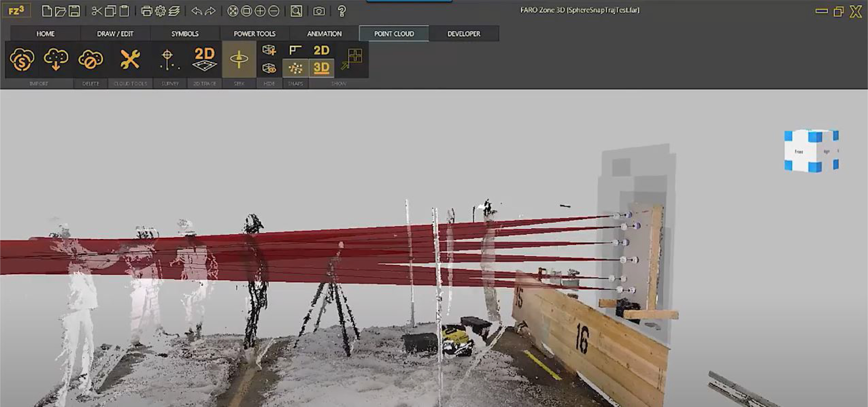Click the Front face of view cube
This screenshot has height=407, width=868.
click(799, 152)
